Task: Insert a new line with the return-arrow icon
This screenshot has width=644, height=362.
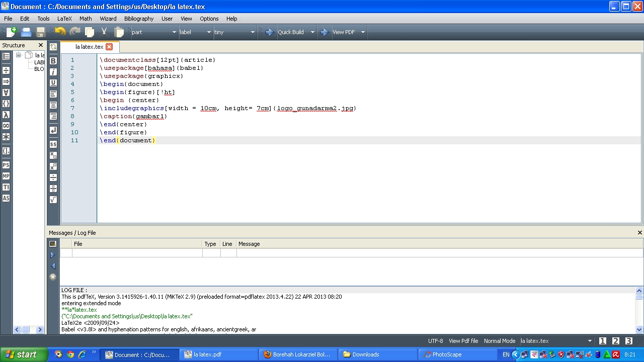Action: tap(53, 130)
